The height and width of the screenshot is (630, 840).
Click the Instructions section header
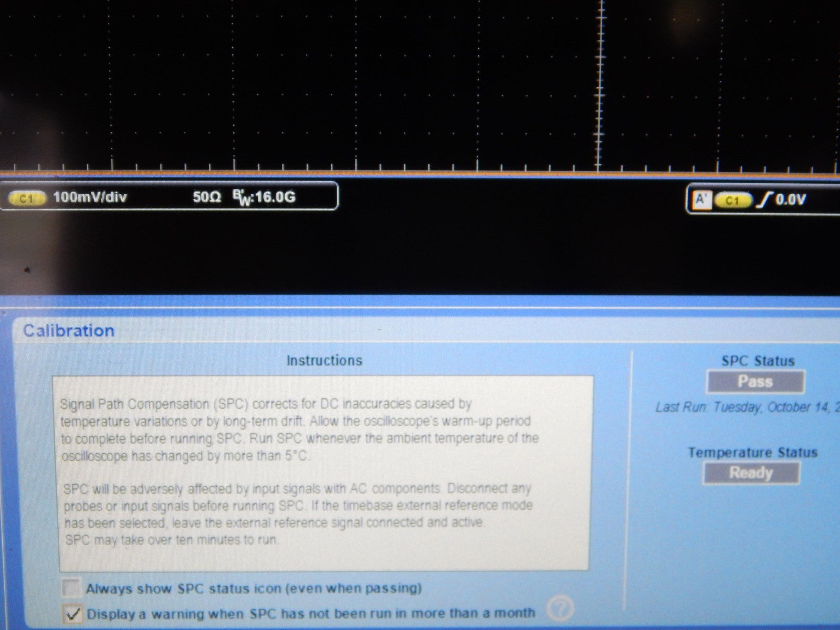coord(325,361)
